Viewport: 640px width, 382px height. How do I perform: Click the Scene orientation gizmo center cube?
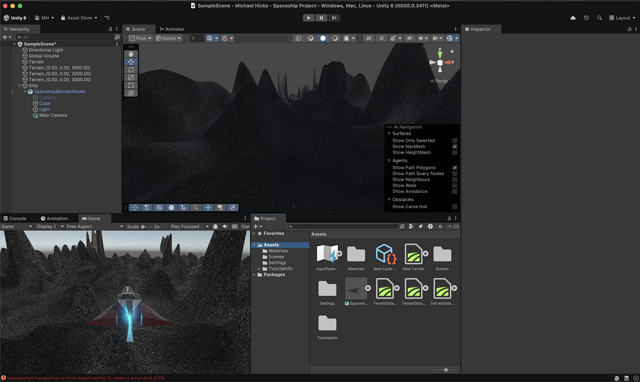pos(440,62)
